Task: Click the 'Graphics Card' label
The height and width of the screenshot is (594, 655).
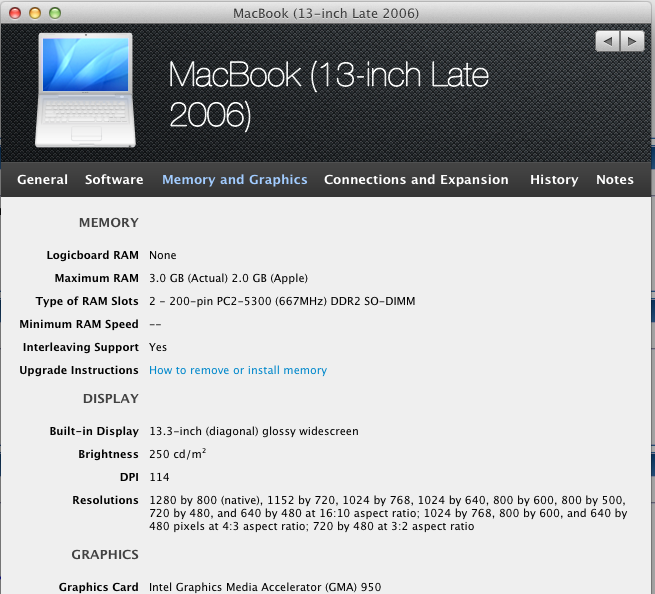Action: tap(99, 587)
